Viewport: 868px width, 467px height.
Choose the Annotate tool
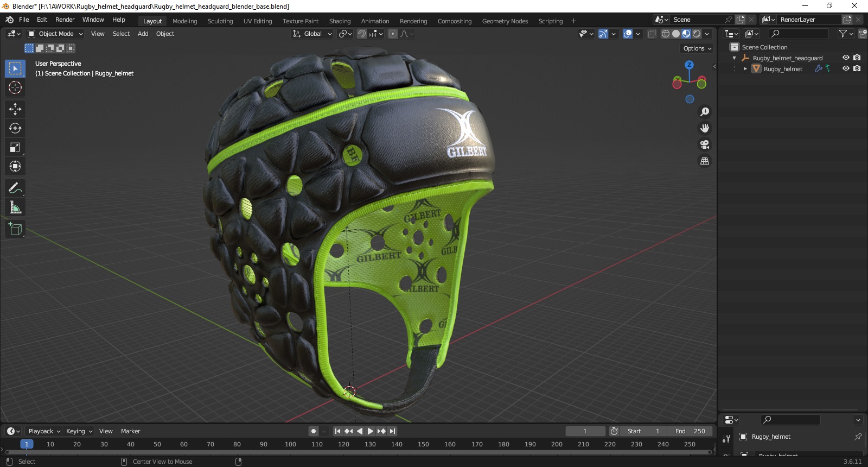coord(15,188)
